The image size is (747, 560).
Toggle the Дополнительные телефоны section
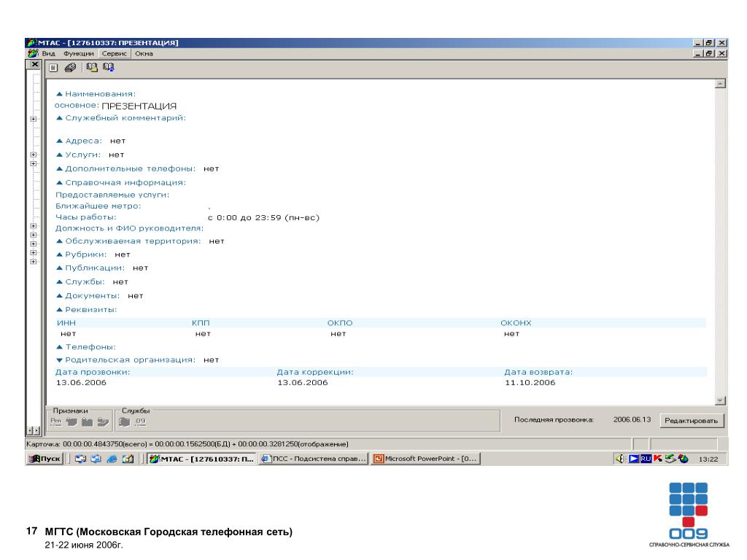pyautogui.click(x=60, y=168)
